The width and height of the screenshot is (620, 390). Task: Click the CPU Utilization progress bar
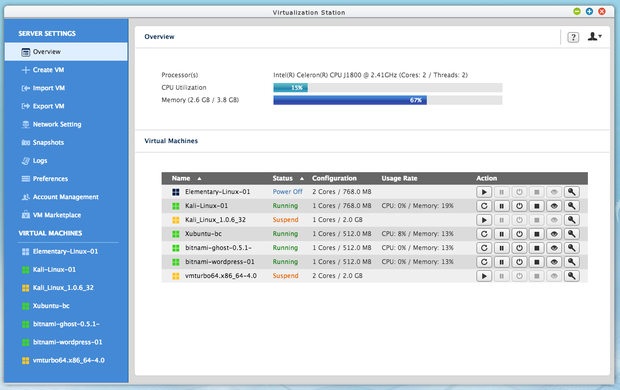(x=388, y=88)
